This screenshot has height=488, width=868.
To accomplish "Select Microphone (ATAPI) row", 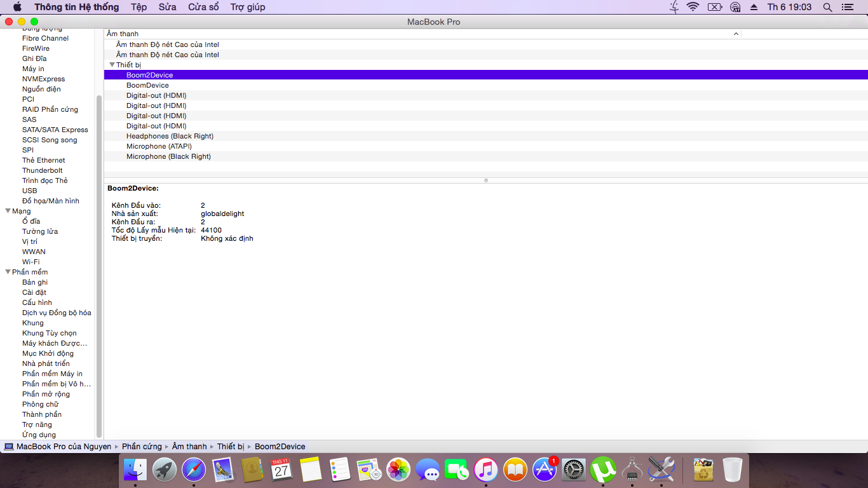I will click(486, 146).
